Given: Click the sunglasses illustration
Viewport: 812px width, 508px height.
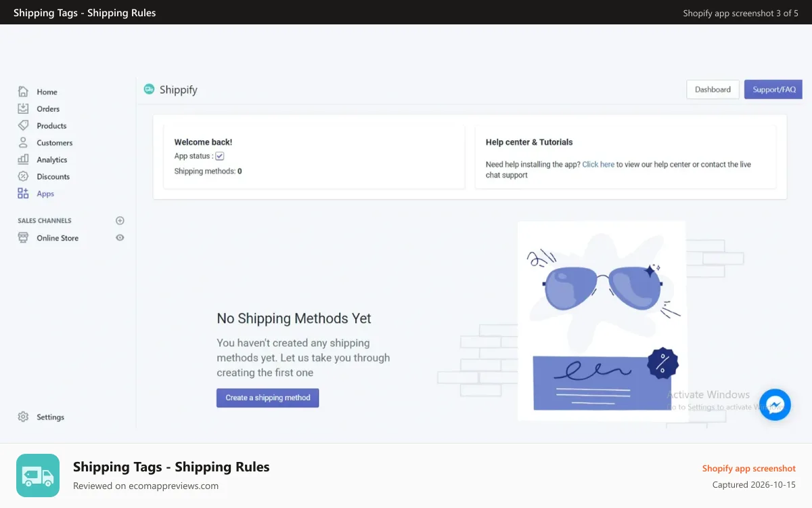Looking at the screenshot, I should 602,288.
